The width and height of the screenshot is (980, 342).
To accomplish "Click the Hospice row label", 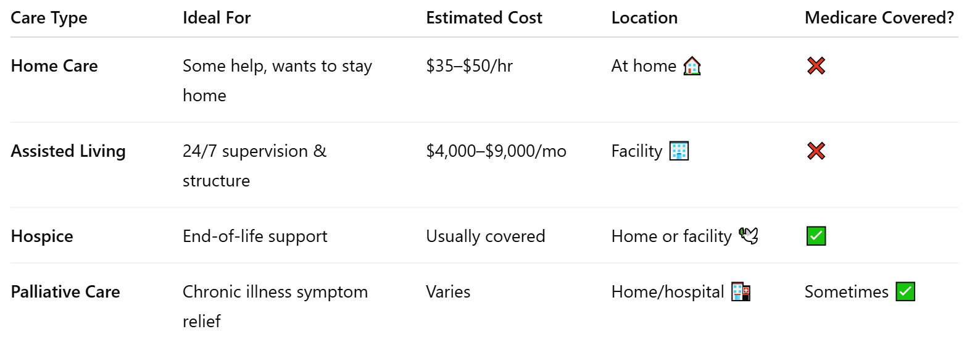I will 42,236.
